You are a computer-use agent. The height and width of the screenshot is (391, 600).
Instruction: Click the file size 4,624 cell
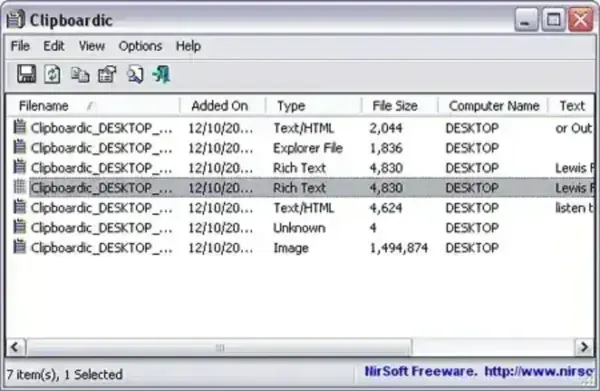[x=386, y=208]
